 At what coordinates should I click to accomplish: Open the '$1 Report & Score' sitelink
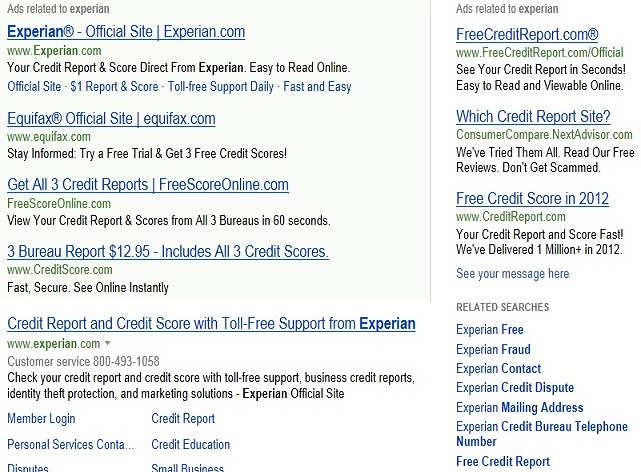click(x=114, y=87)
